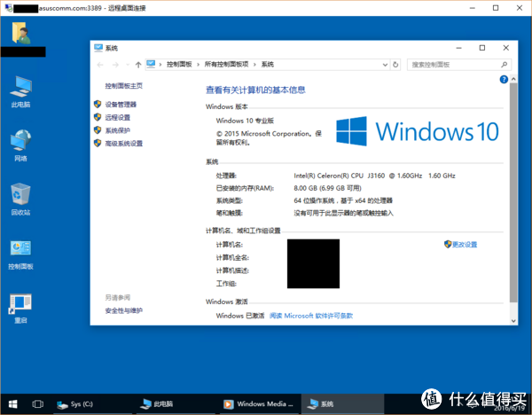Click shield icon beside 设备管理器

pos(98,104)
